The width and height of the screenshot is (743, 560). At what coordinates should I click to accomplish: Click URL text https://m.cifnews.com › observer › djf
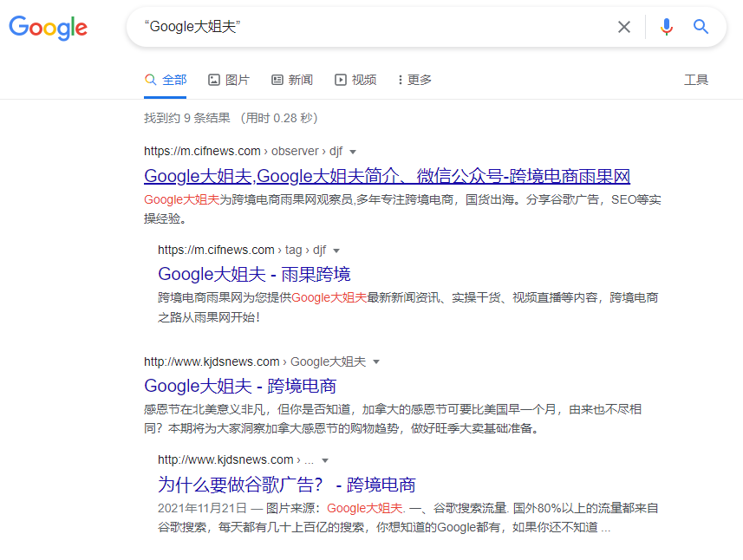pos(243,151)
